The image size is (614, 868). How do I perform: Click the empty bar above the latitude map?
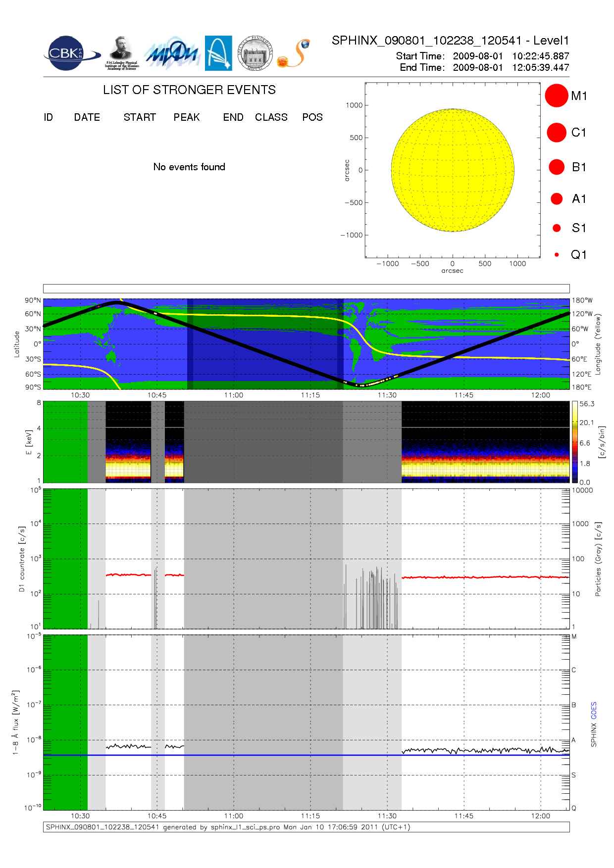(x=306, y=289)
